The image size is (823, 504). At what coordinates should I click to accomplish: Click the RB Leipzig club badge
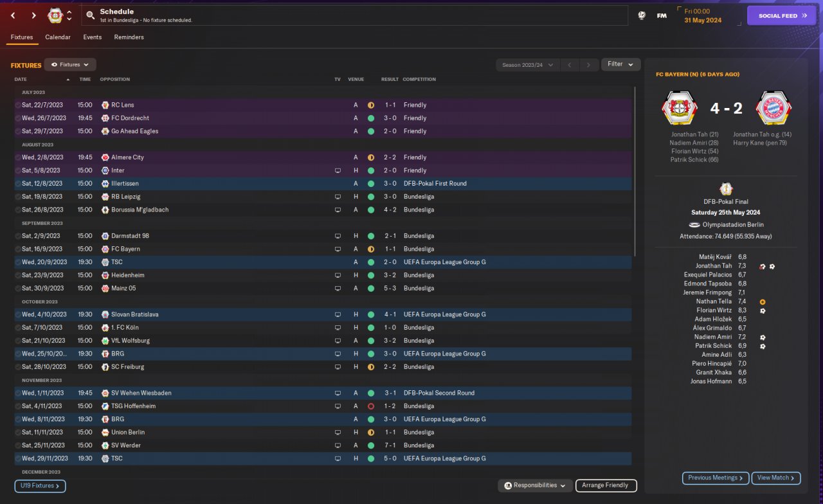(x=105, y=197)
